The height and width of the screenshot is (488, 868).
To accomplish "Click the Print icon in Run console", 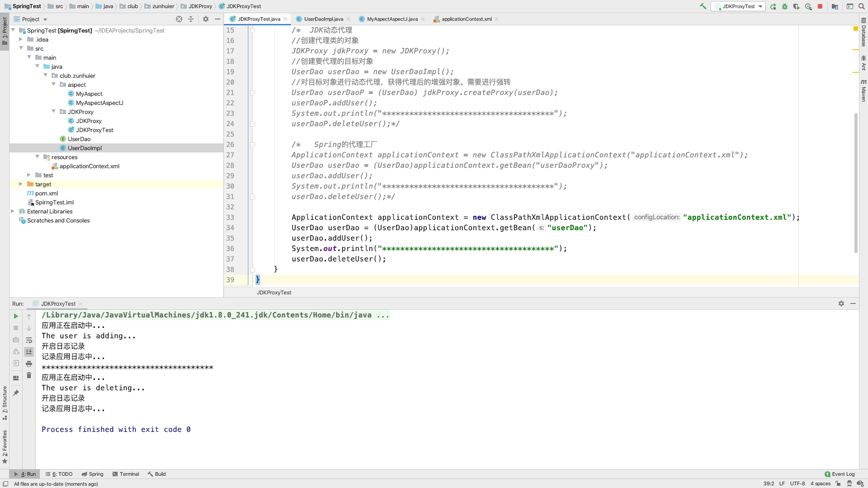I will (29, 364).
